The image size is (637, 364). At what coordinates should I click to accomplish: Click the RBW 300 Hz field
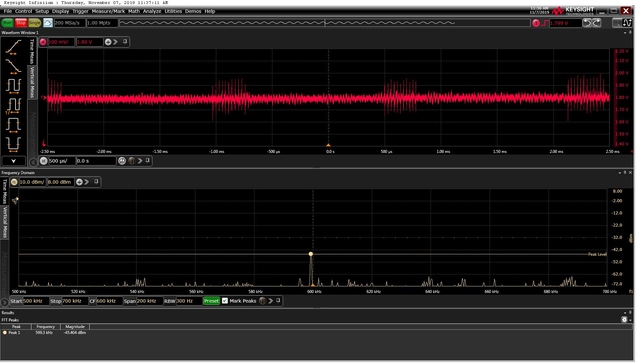click(x=189, y=301)
